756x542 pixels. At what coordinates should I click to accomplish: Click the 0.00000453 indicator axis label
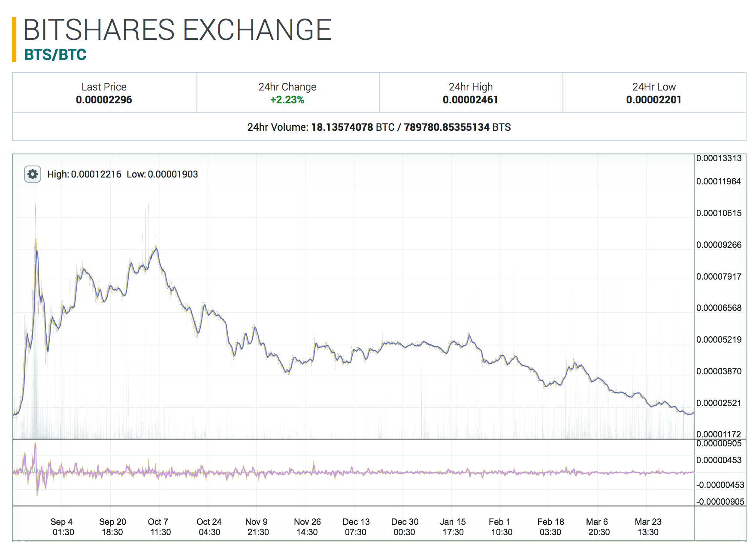tap(719, 460)
